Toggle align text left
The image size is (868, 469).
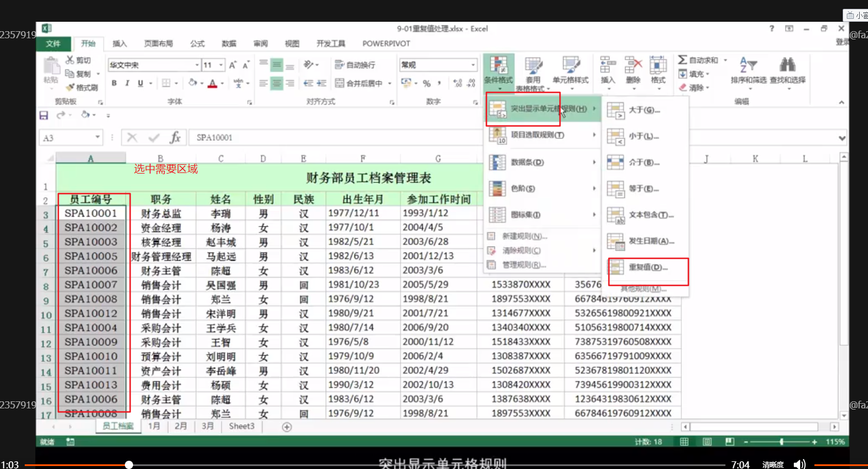click(264, 84)
